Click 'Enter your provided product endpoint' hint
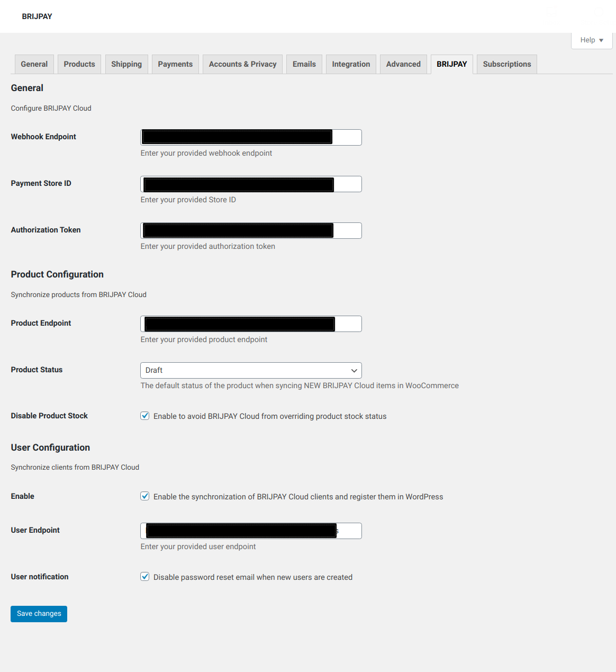Image resolution: width=616 pixels, height=672 pixels. [204, 339]
